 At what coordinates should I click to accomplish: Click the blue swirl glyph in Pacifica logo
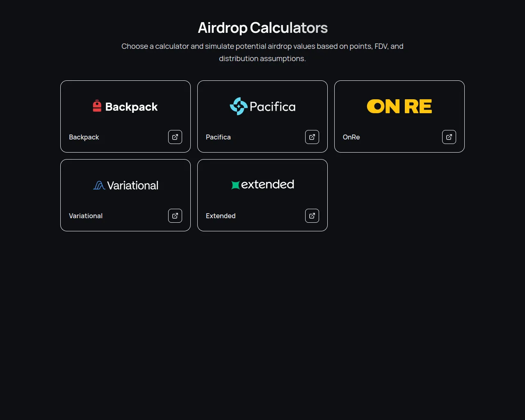[238, 106]
